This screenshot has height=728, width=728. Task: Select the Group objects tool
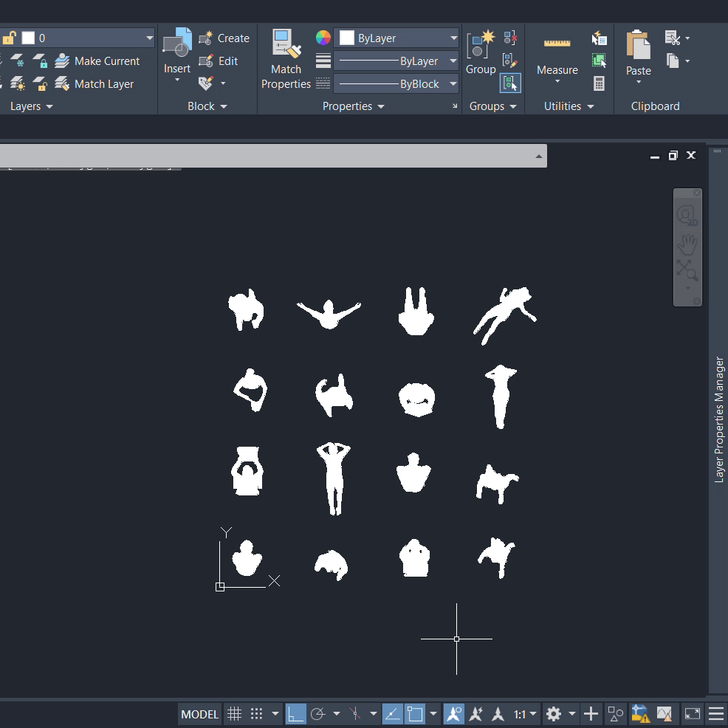481,53
